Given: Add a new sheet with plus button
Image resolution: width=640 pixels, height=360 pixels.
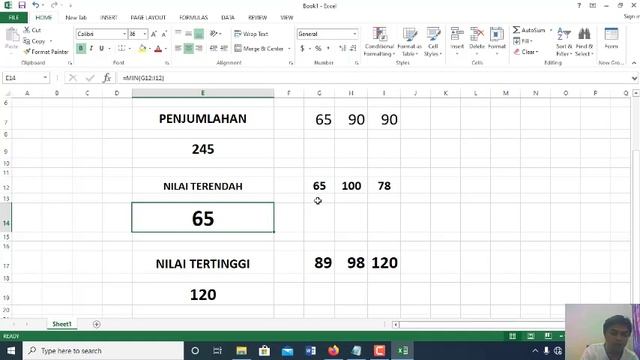Looking at the screenshot, I should click(x=96, y=324).
